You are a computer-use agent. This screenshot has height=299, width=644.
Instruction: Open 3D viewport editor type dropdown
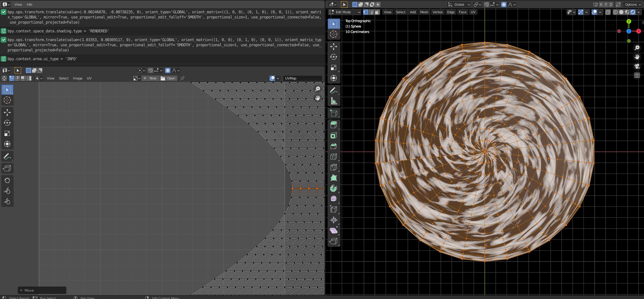point(333,5)
